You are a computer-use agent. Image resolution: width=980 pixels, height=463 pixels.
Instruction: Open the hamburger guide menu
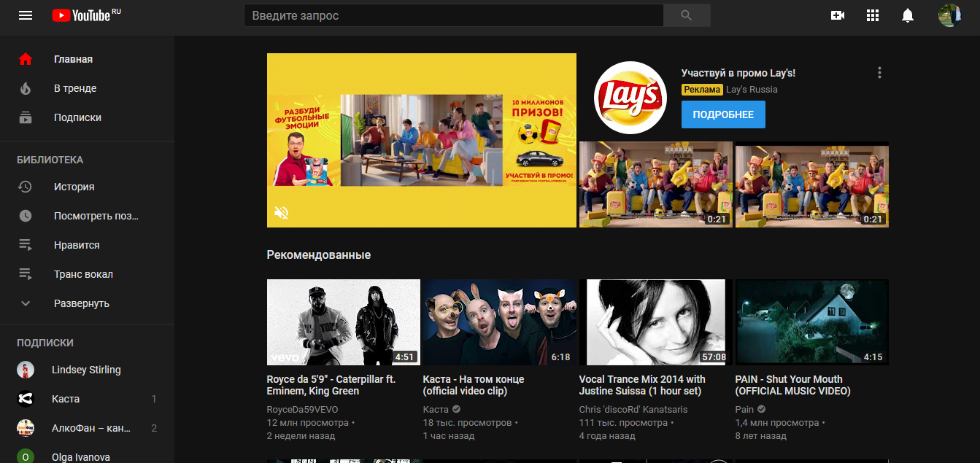pos(26,15)
